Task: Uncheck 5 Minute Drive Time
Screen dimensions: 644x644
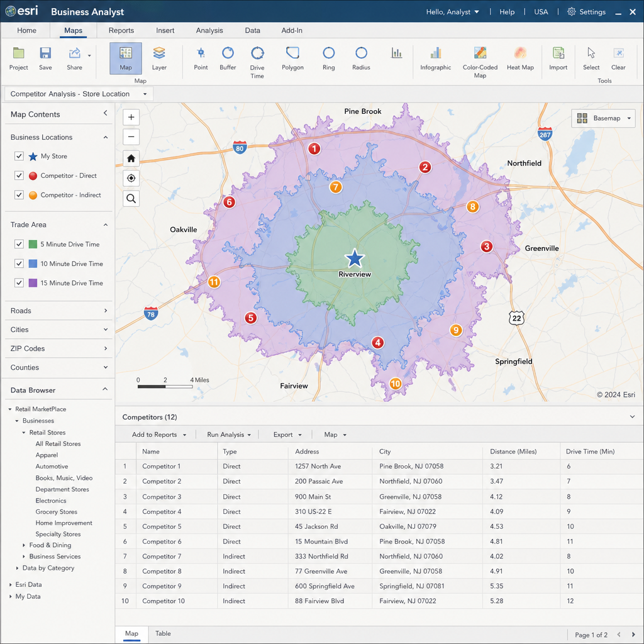Action: [x=19, y=244]
